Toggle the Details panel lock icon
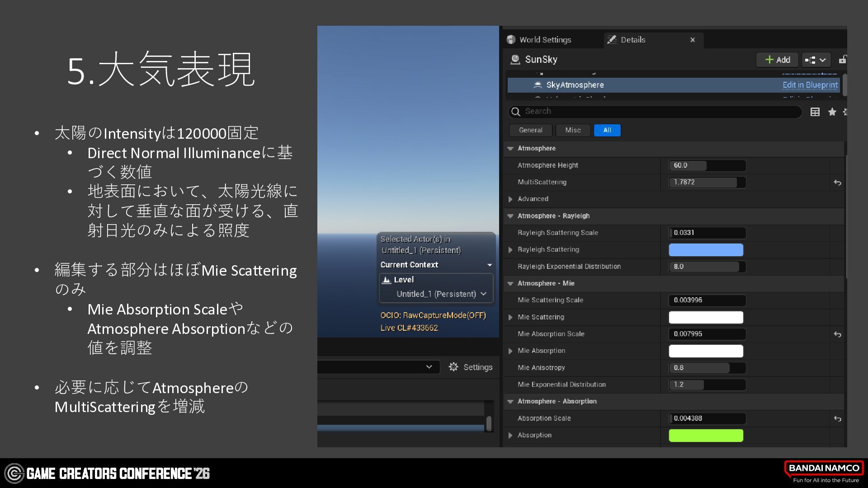 tap(843, 59)
